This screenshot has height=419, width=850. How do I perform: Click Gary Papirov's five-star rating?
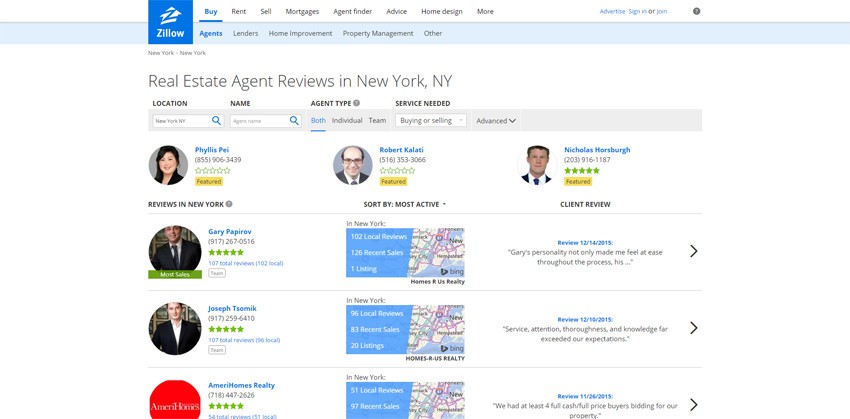tap(226, 253)
